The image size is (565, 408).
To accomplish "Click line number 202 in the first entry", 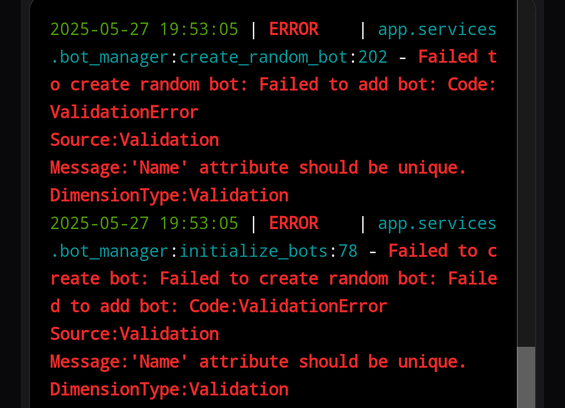I will (x=373, y=57).
